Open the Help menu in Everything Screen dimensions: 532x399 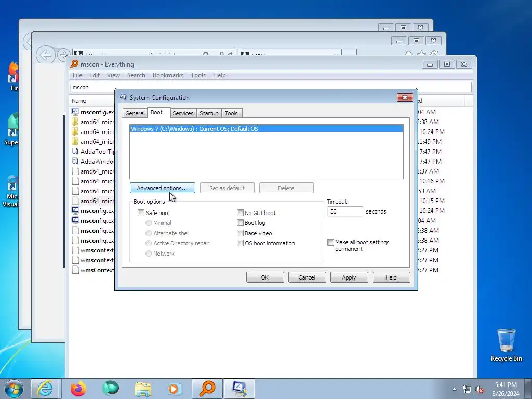(x=219, y=75)
